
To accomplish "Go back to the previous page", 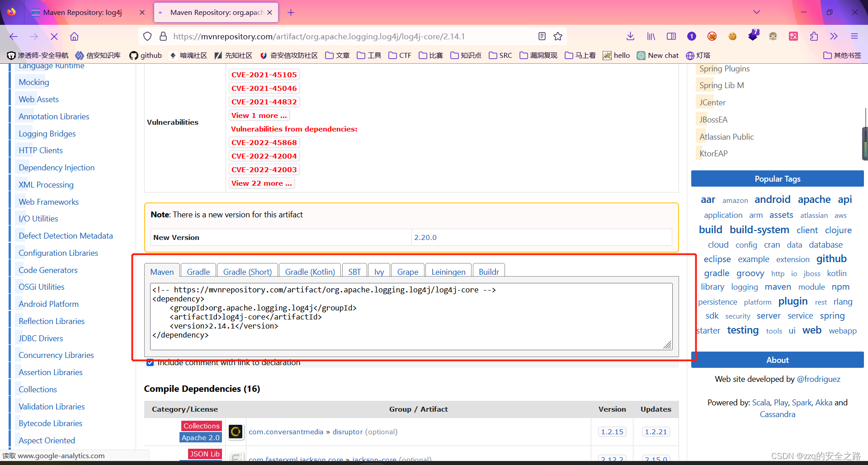I will point(14,37).
